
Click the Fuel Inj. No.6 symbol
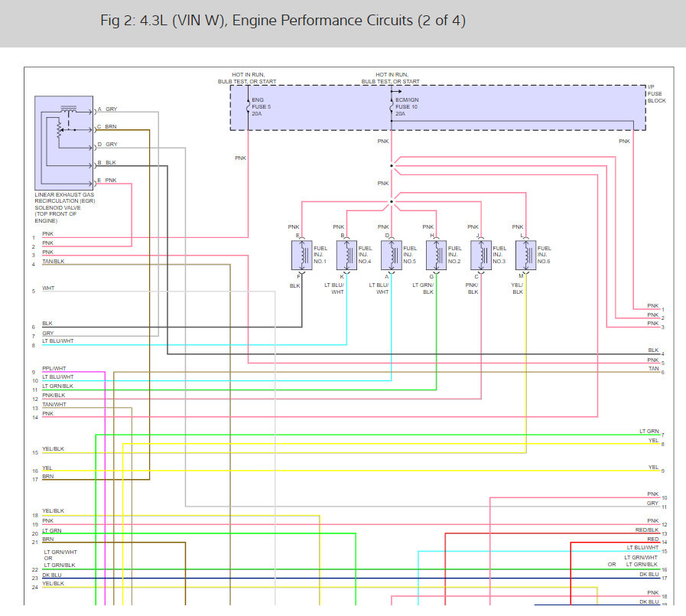point(526,256)
